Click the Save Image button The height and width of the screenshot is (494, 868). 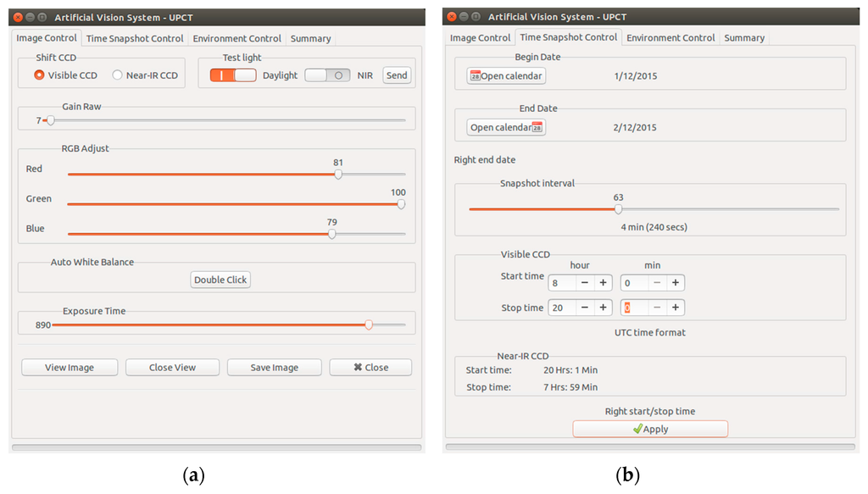pos(274,368)
